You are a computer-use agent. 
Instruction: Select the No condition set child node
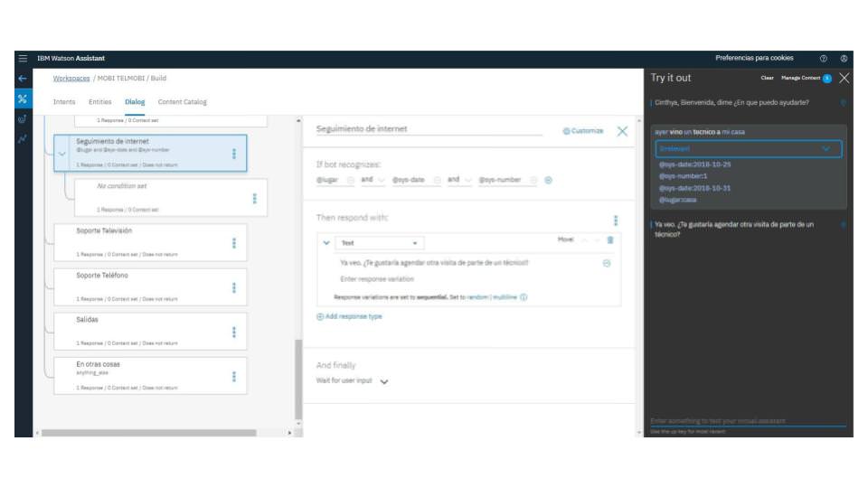[x=171, y=197]
